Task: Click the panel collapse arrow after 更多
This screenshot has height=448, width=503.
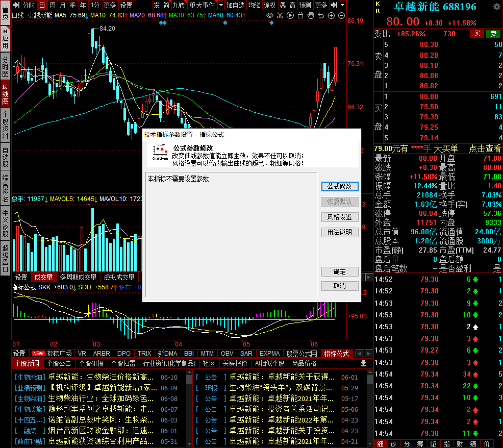Action: point(334,5)
